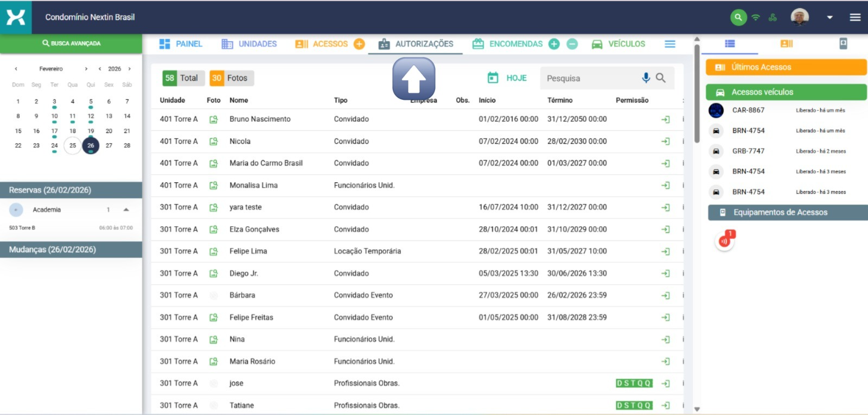This screenshot has height=415, width=868.
Task: Open the Veículos tab
Action: (x=618, y=44)
